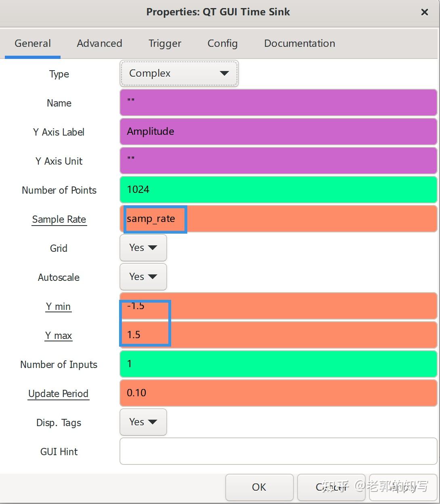Open the Trigger tab
The height and width of the screenshot is (504, 440).
pos(165,44)
